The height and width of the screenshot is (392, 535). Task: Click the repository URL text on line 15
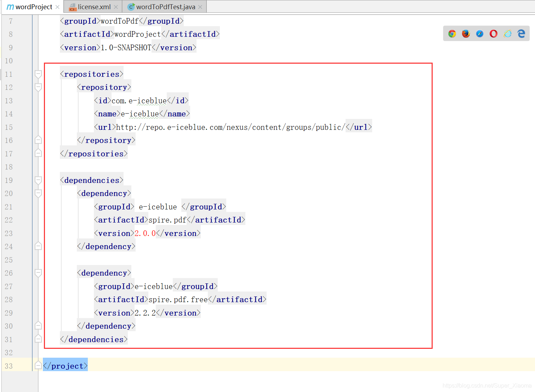230,127
